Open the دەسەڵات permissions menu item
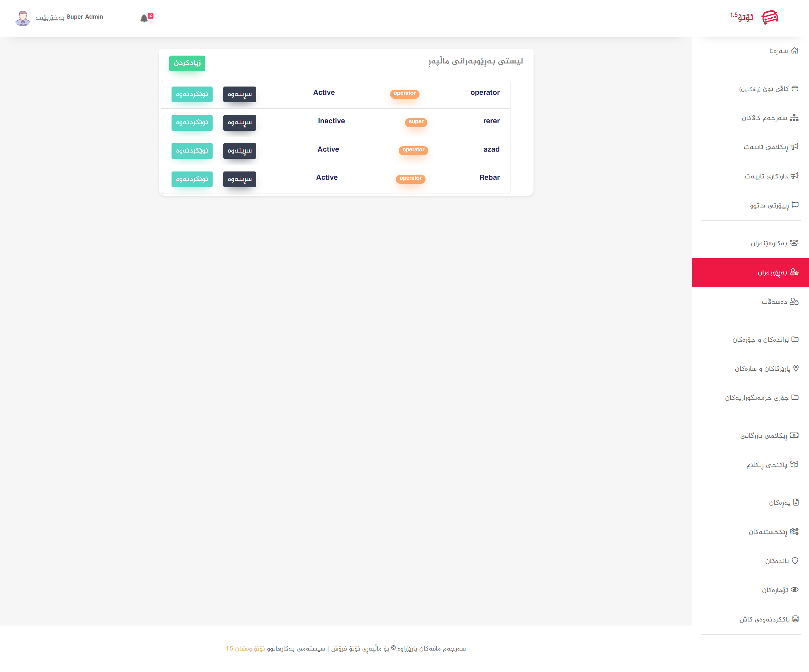 point(774,302)
